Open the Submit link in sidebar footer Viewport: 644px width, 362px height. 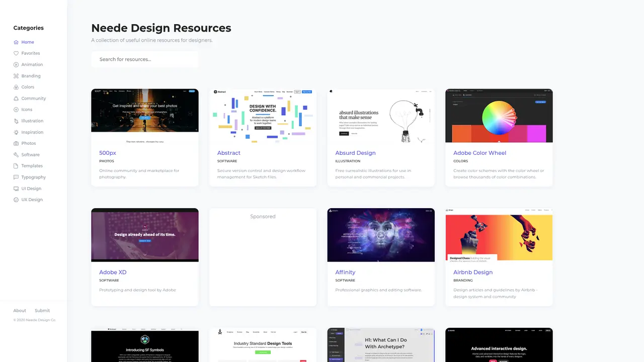[x=42, y=311]
